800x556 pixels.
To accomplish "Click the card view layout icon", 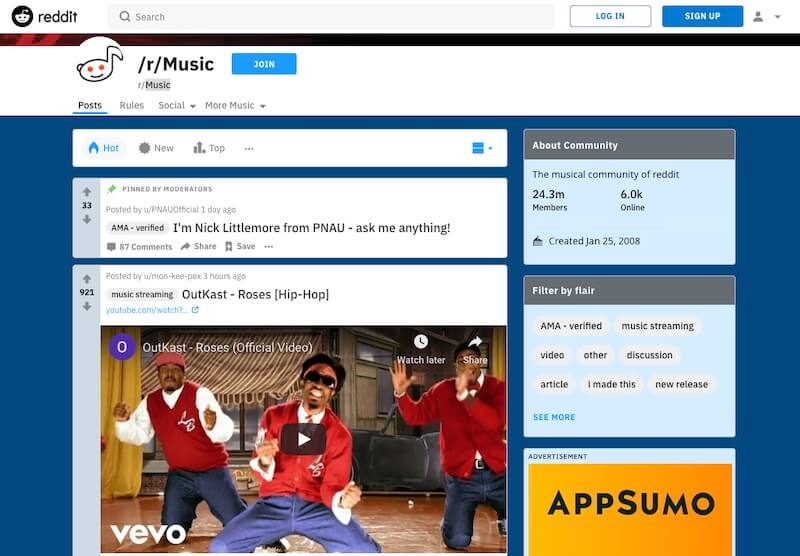I will pos(478,148).
